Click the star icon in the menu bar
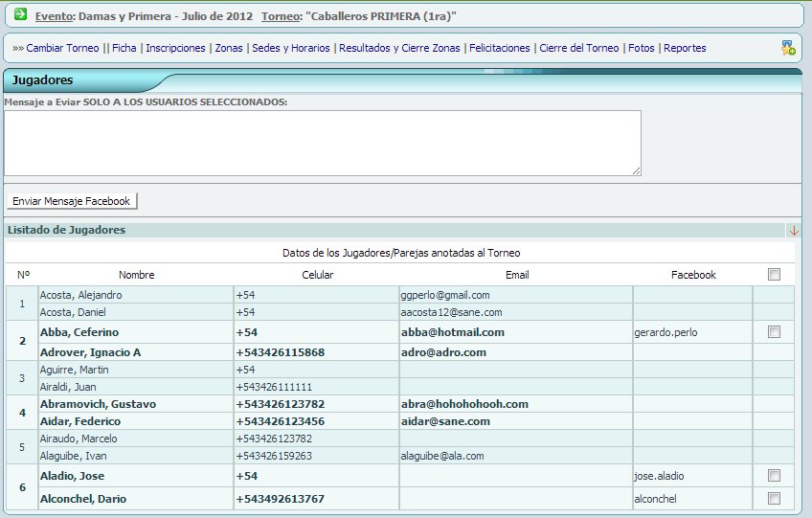812x518 pixels. (x=787, y=48)
